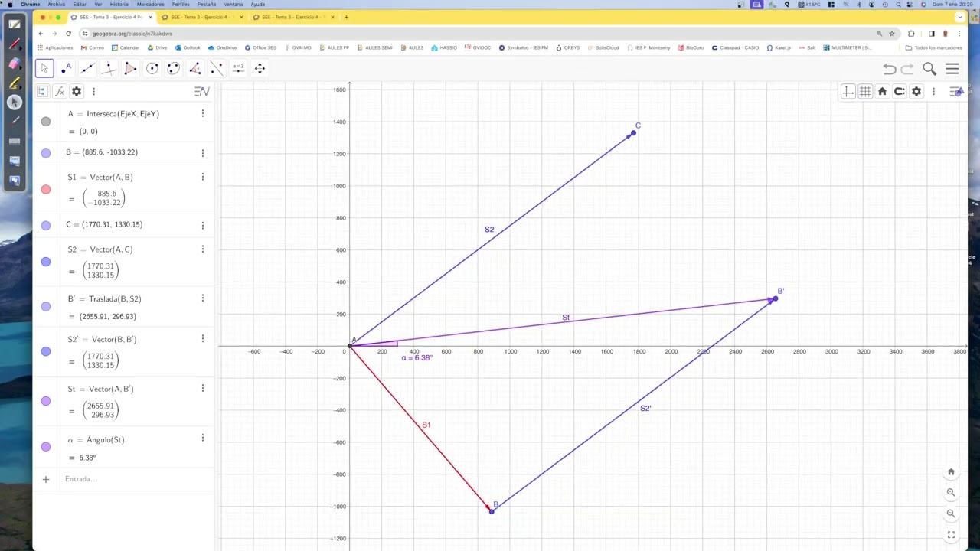Reset graphics view with home button

[882, 91]
